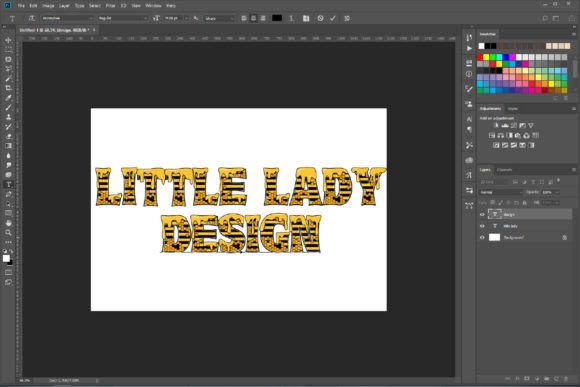Select the little lady layer name
The height and width of the screenshot is (387, 580).
click(x=510, y=226)
